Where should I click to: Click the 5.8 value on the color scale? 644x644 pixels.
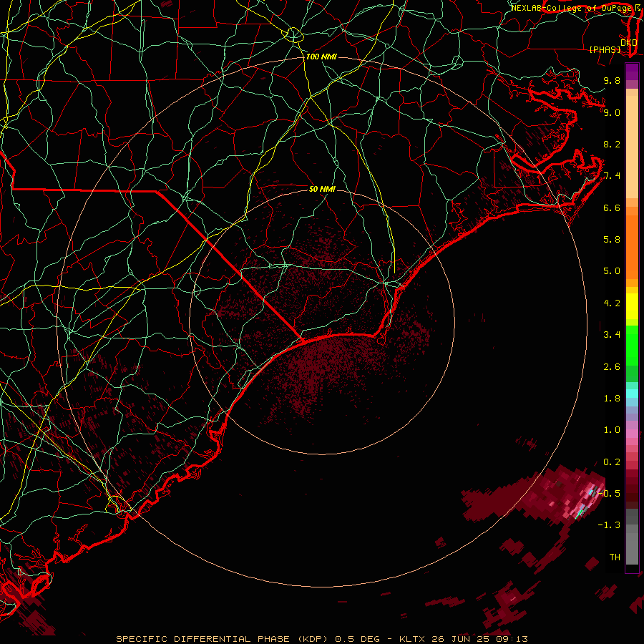click(612, 240)
